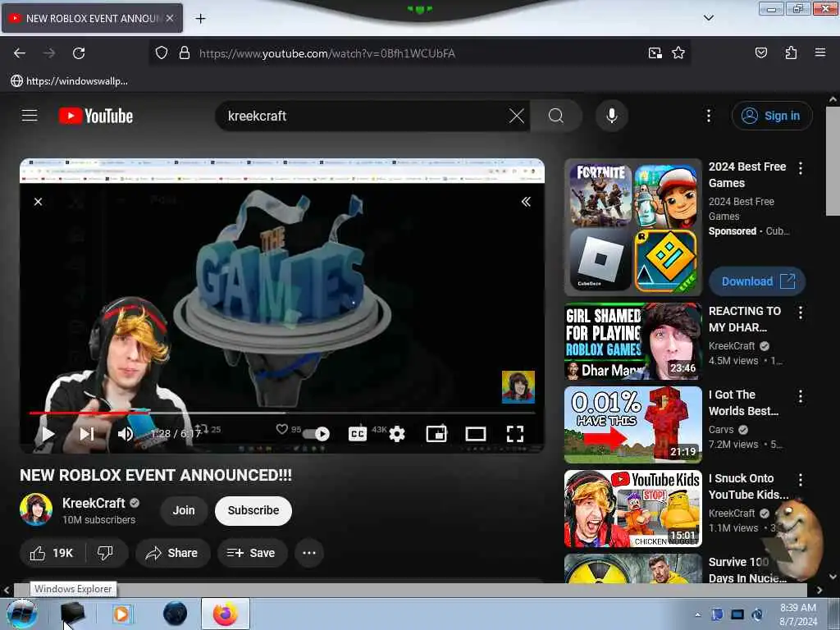Save to Pocket
840x630 pixels.
760,53
